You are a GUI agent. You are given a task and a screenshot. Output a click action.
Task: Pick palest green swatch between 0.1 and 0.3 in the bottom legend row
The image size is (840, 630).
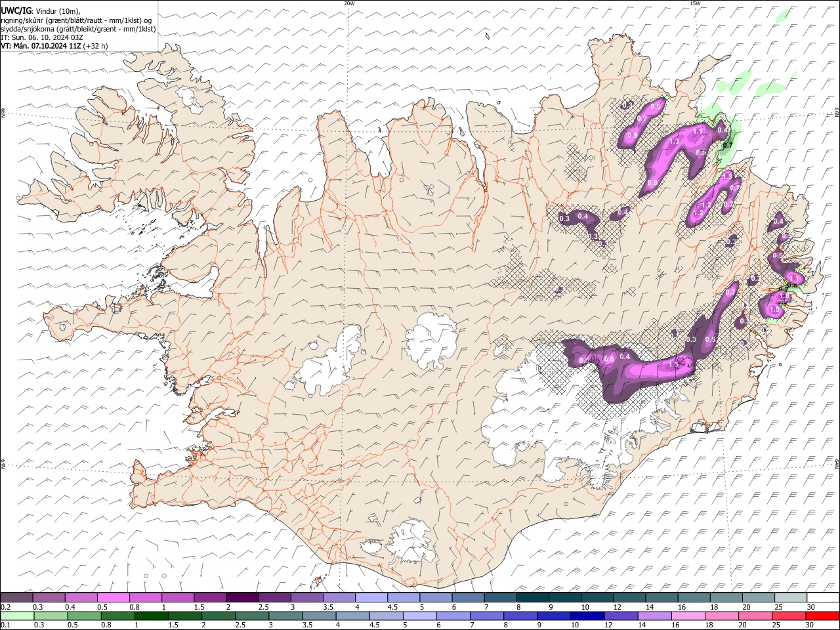(x=16, y=616)
